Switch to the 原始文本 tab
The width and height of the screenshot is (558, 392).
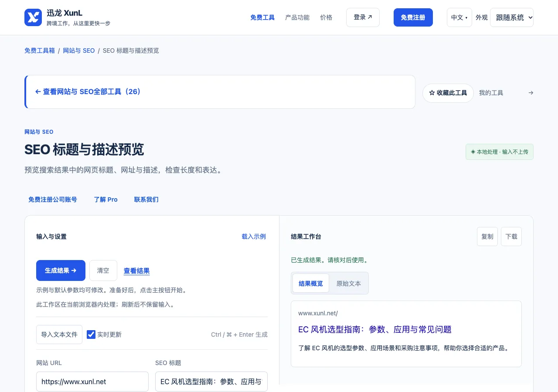349,284
